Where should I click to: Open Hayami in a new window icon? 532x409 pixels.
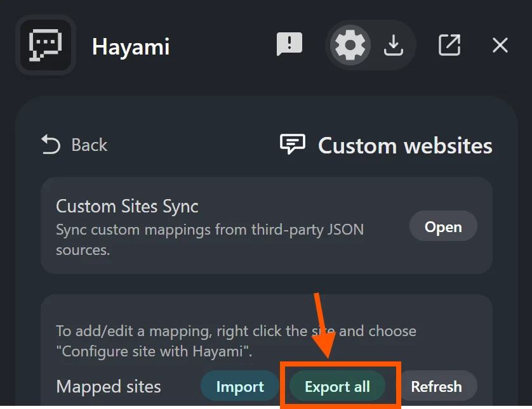[449, 45]
